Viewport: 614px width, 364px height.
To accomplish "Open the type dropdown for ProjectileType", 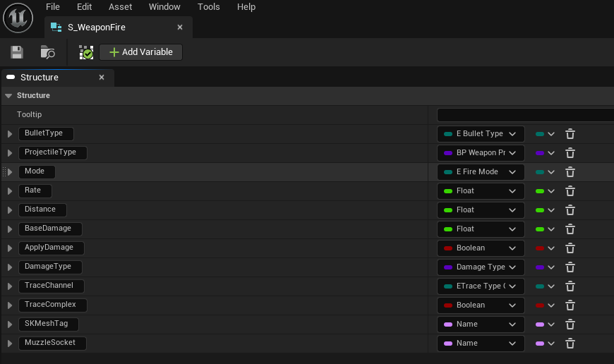I will (481, 153).
